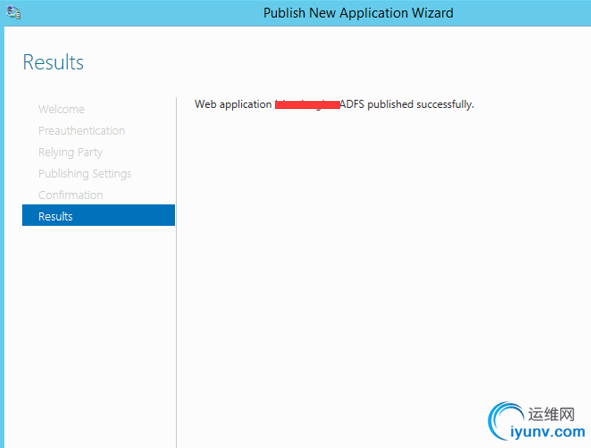The height and width of the screenshot is (448, 591).
Task: Open the Relying Party step
Action: pos(70,152)
